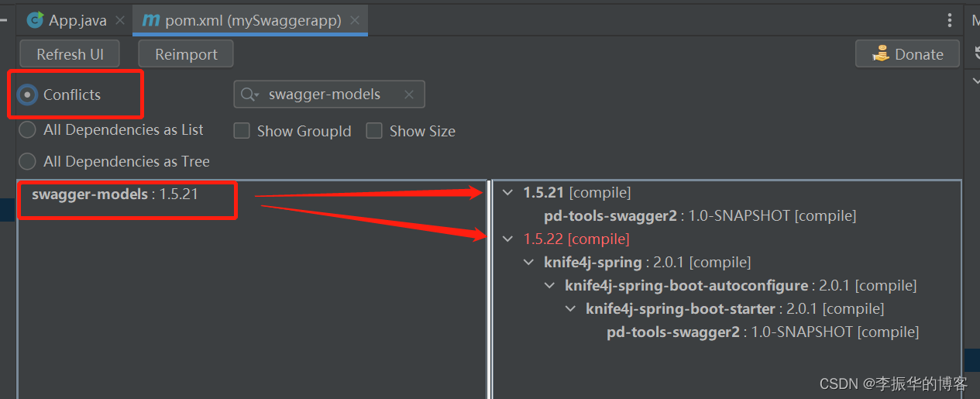The image size is (980, 399).
Task: Select All Dependencies as Tree option
Action: pyautogui.click(x=28, y=161)
